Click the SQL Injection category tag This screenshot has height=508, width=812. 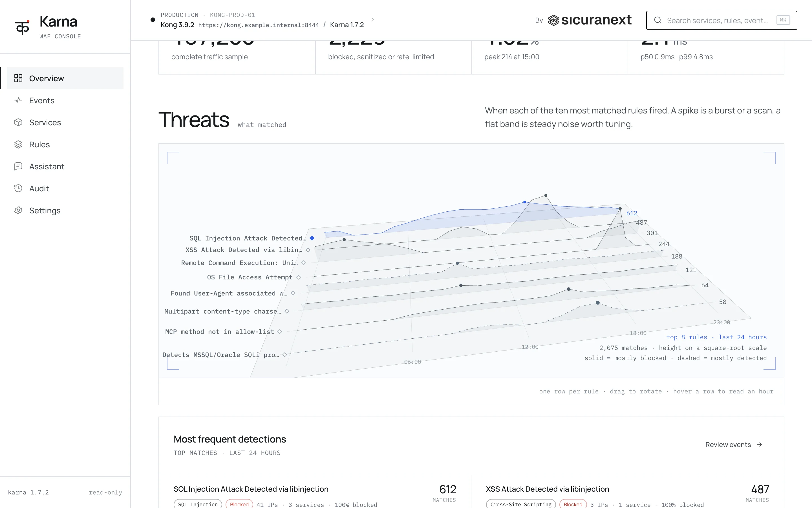coord(198,504)
